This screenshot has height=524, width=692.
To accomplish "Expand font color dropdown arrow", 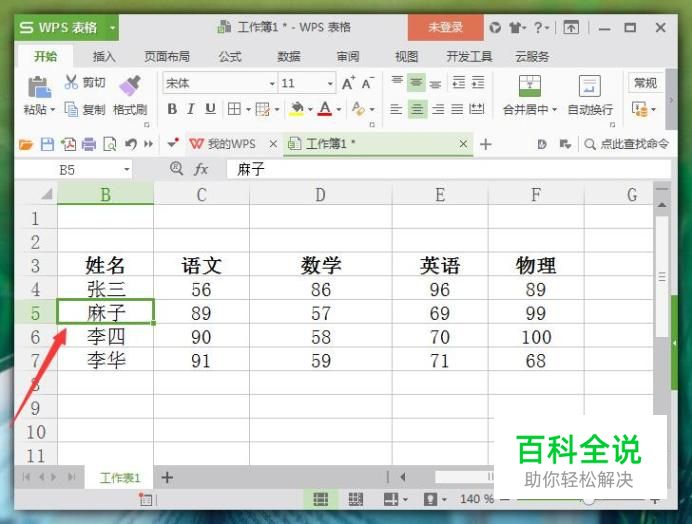I will pos(339,109).
